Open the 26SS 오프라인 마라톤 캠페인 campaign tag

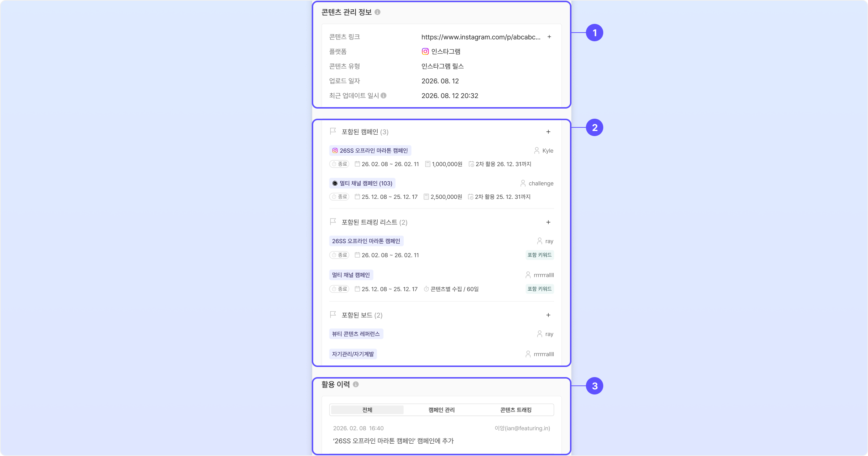[370, 151]
